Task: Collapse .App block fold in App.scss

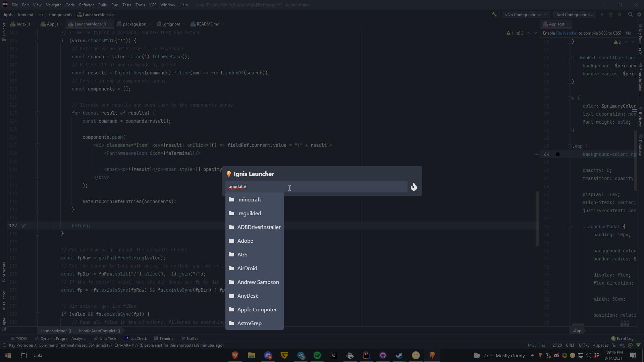Action: point(570,146)
